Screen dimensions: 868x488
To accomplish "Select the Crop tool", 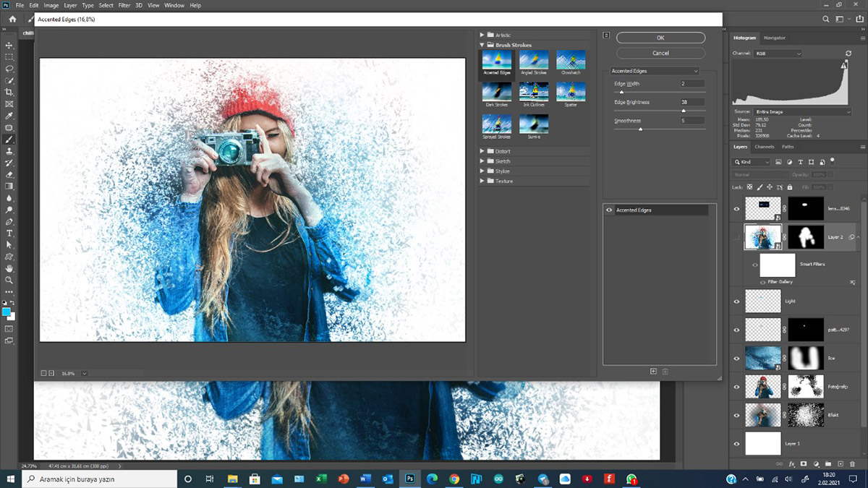I will click(9, 93).
